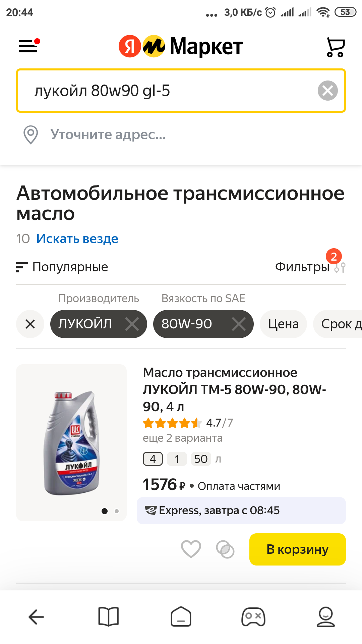The height and width of the screenshot is (644, 362).
Task: Go back with the arrow icon
Action: click(36, 616)
